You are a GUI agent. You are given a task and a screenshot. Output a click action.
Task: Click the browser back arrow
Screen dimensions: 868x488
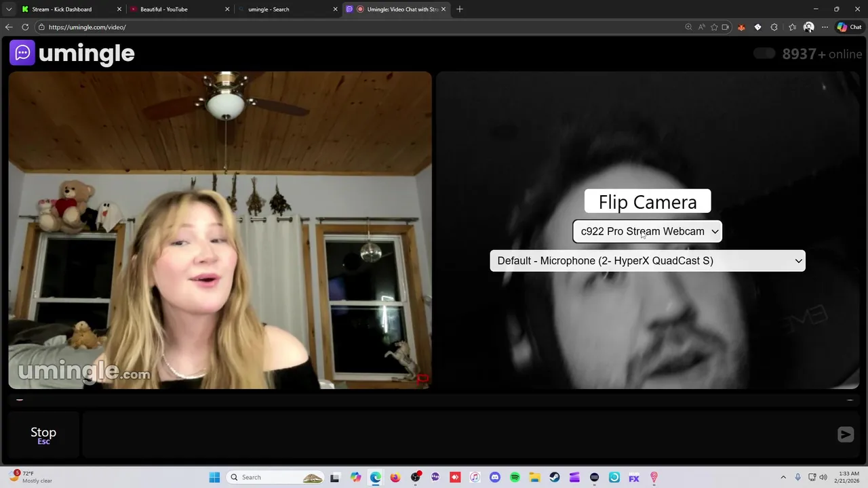pyautogui.click(x=9, y=27)
